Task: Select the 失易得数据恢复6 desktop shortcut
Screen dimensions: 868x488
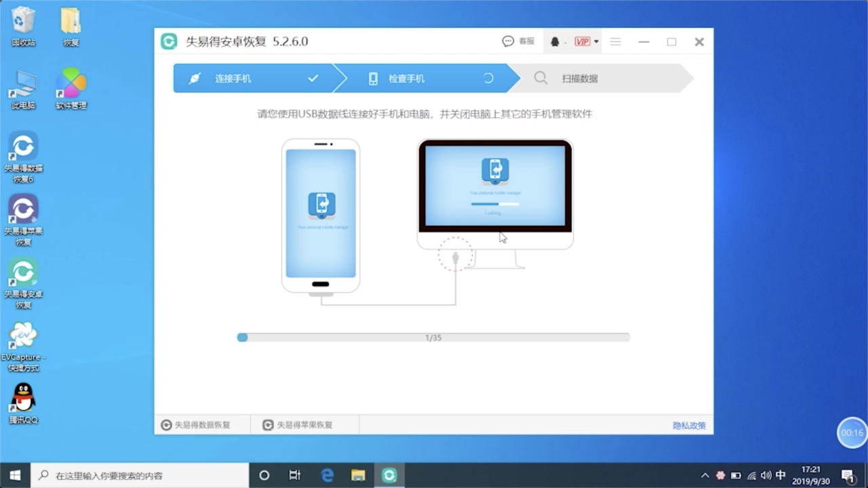Action: tap(23, 157)
